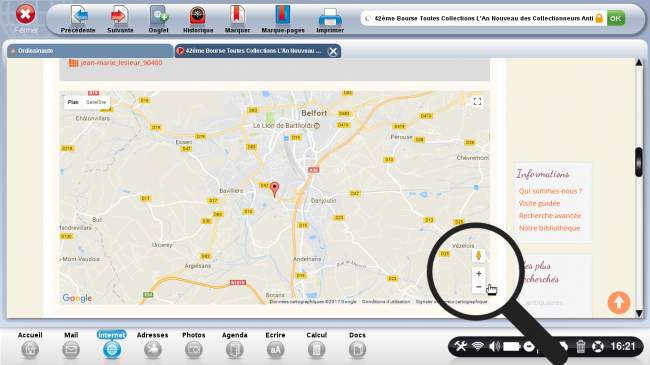
Task: Select the Plan map view
Action: (73, 102)
